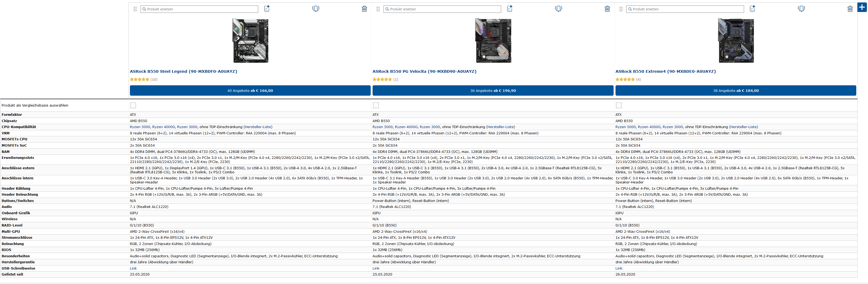
Task: Open Hersteller-Liste link in Steel Legend column
Action: 258,127
